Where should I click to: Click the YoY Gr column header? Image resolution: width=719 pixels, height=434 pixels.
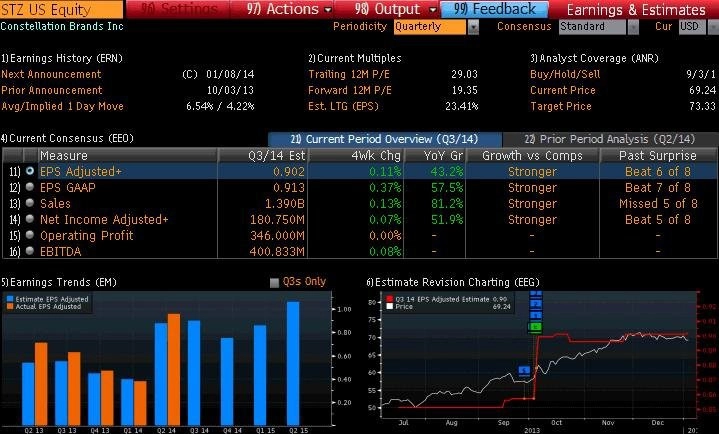[x=435, y=156]
